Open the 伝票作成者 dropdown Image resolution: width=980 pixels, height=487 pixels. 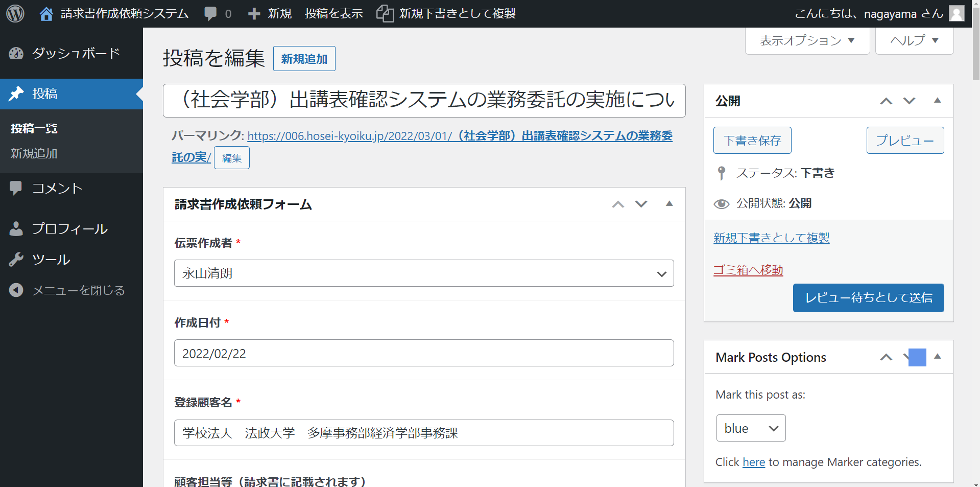[423, 273]
